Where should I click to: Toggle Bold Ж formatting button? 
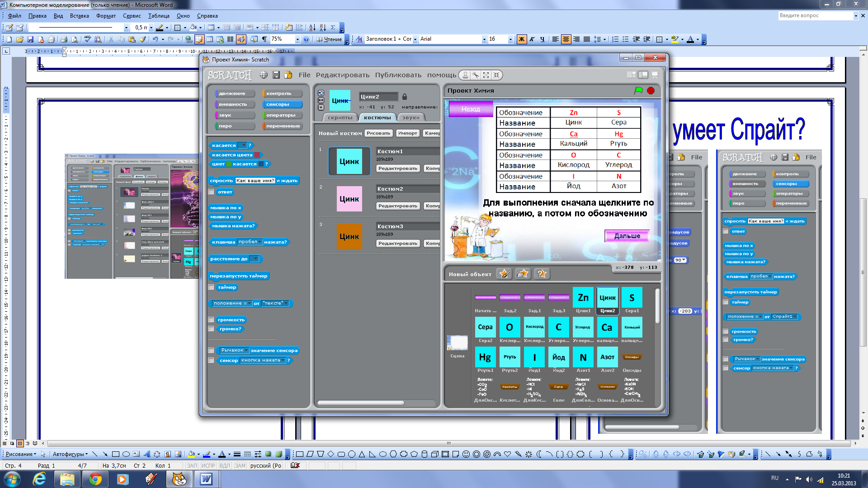521,39
